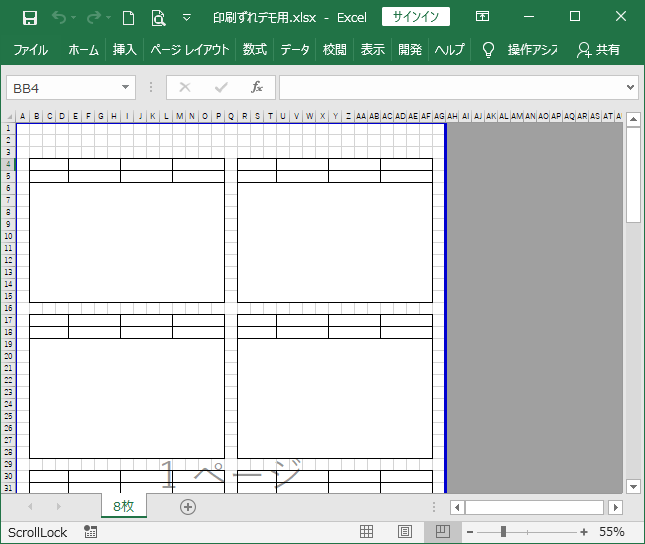645x544 pixels.
Task: Click the Enter checkmark formula button
Action: 221,87
